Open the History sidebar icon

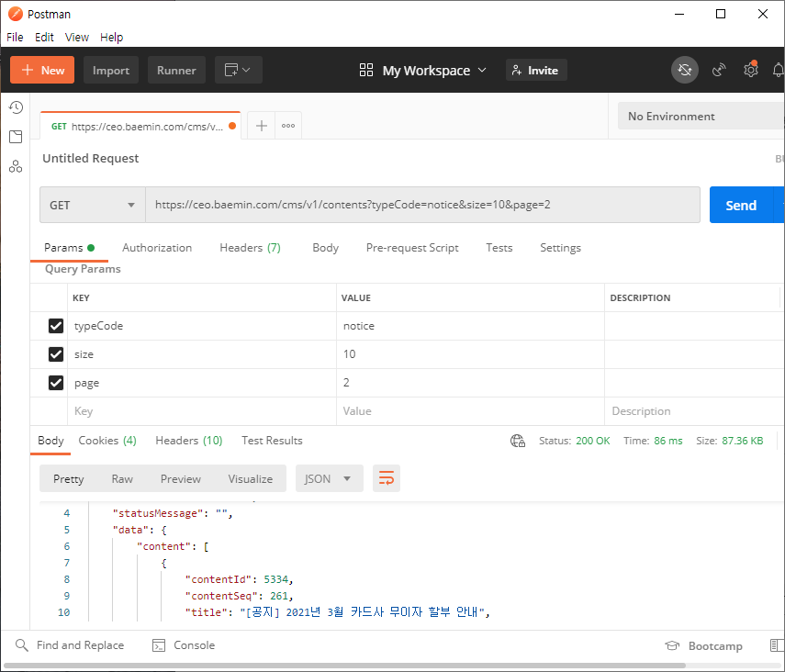(x=16, y=107)
